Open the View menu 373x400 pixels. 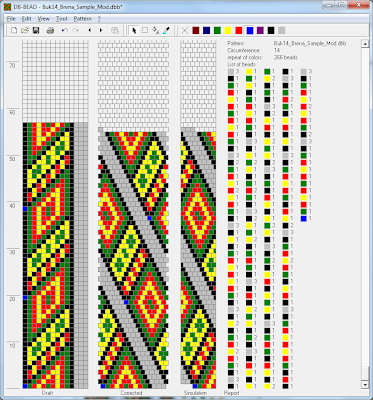tap(43, 19)
